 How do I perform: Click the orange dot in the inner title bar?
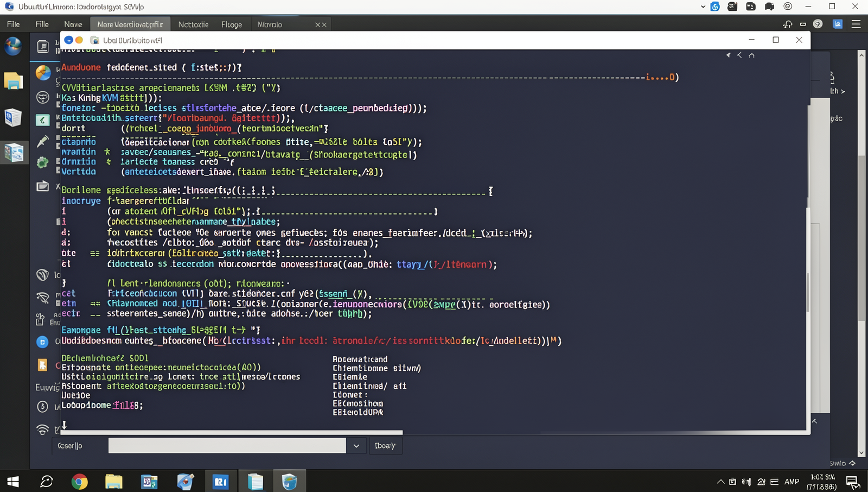79,40
